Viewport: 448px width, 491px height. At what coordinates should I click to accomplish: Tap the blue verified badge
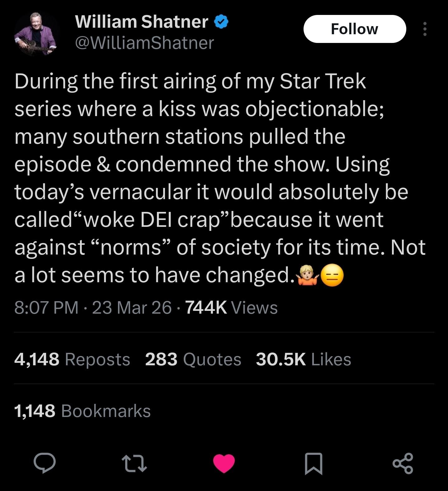[x=221, y=22]
